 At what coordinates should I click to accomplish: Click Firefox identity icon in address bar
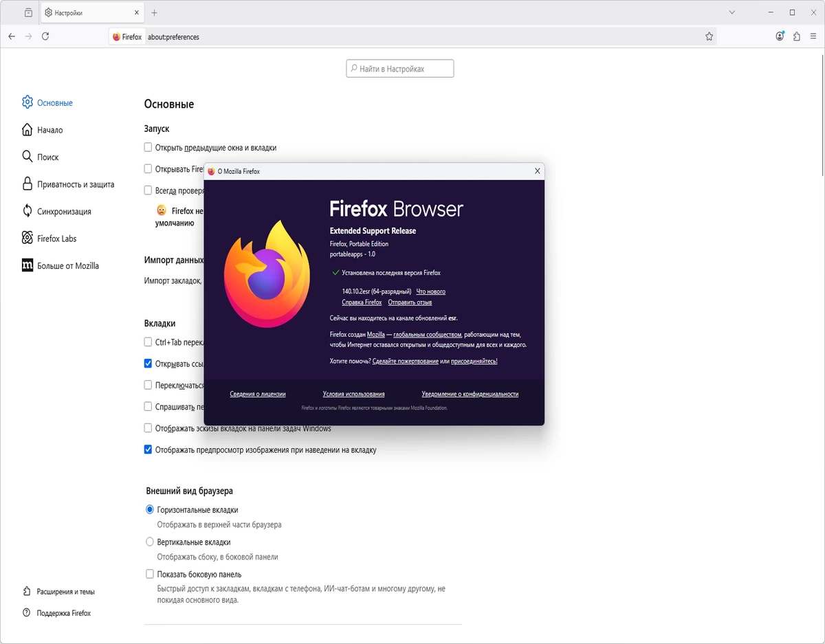click(126, 37)
